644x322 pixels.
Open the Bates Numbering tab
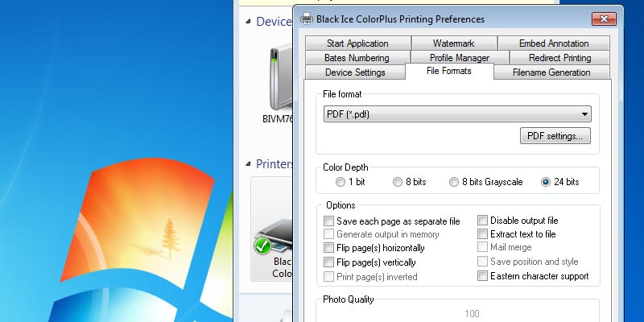pyautogui.click(x=356, y=58)
